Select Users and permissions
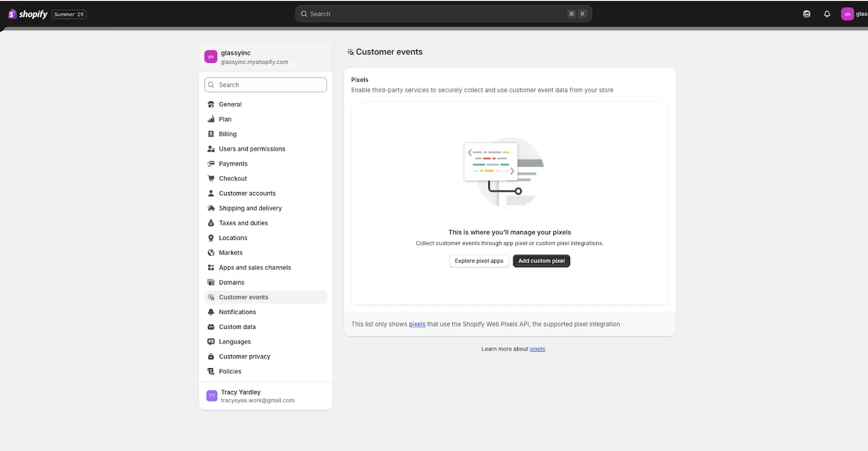868x451 pixels. tap(266, 149)
